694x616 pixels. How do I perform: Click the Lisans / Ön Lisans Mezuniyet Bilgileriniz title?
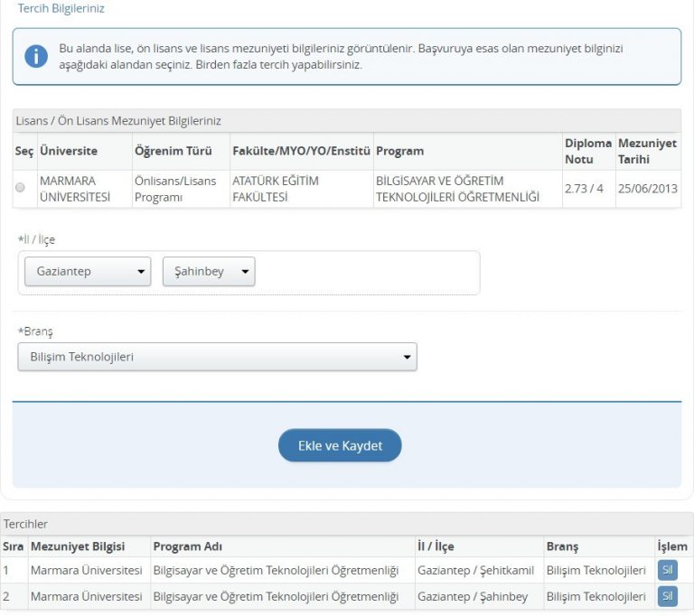(x=118, y=121)
